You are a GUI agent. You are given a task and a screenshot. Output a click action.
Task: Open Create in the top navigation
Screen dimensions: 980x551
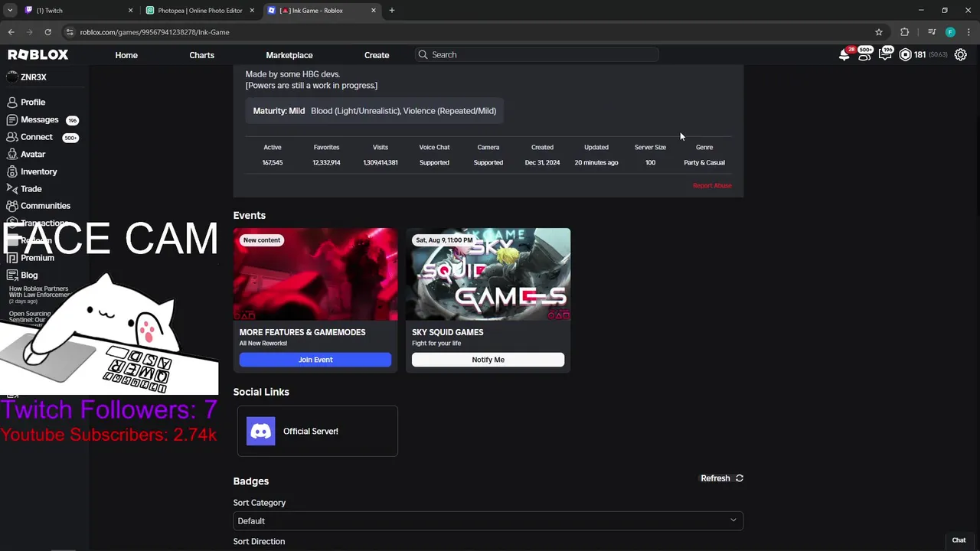(x=377, y=55)
